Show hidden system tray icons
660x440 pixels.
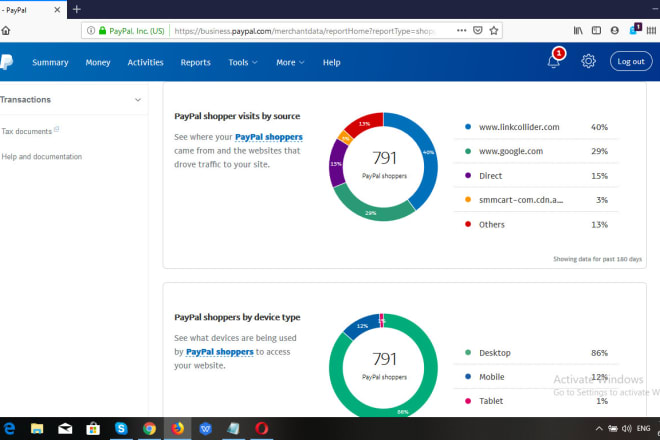[x=599, y=429]
